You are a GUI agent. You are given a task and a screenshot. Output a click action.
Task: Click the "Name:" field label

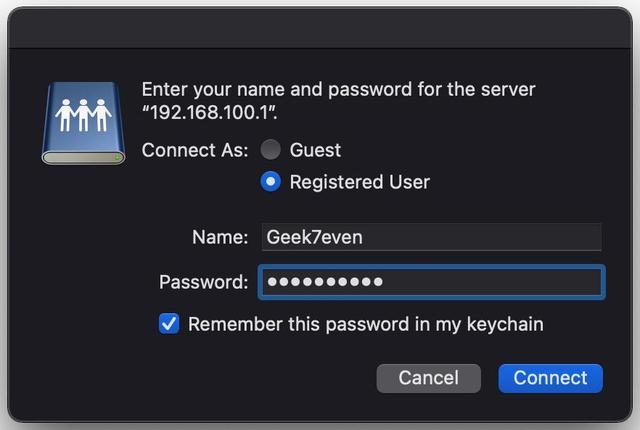click(x=219, y=237)
